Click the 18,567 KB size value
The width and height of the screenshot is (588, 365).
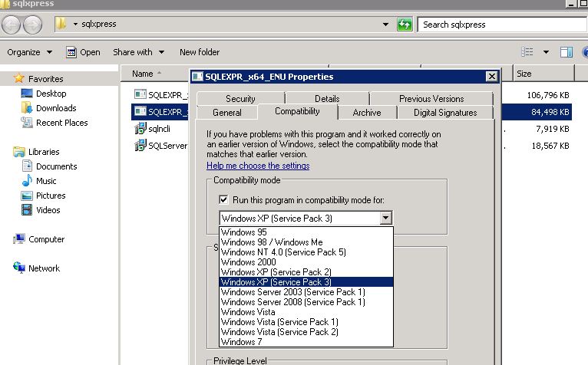click(550, 146)
